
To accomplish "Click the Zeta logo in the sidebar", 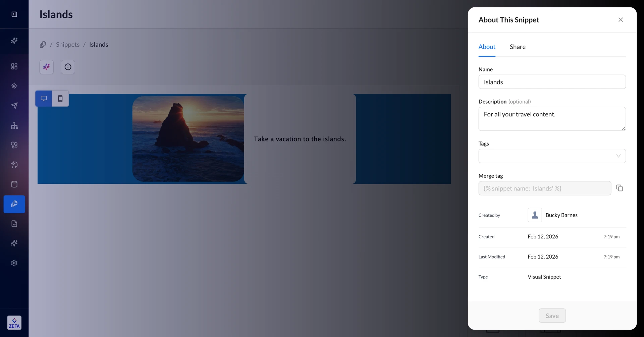I will [14, 323].
